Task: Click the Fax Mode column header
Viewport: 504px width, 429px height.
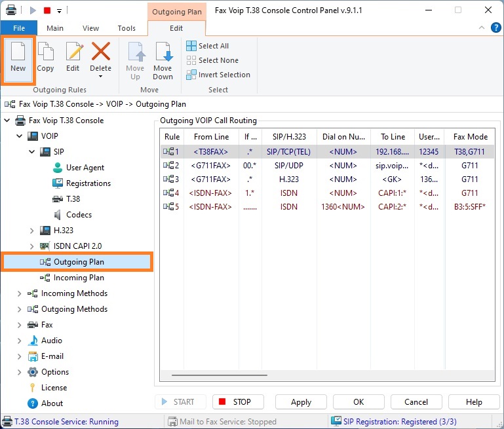Action: 471,137
